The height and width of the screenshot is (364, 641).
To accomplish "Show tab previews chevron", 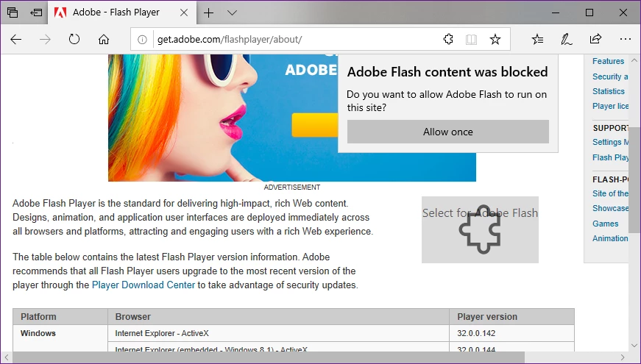I will pos(233,13).
